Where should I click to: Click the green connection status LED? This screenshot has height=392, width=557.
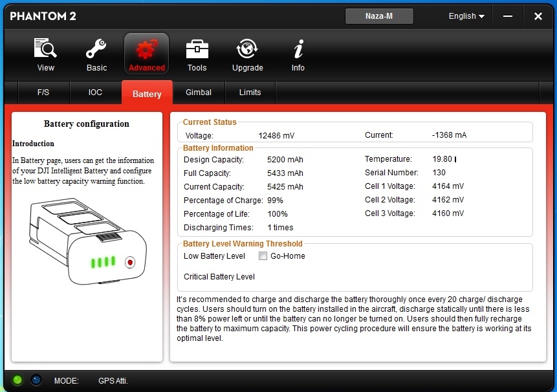[x=17, y=380]
